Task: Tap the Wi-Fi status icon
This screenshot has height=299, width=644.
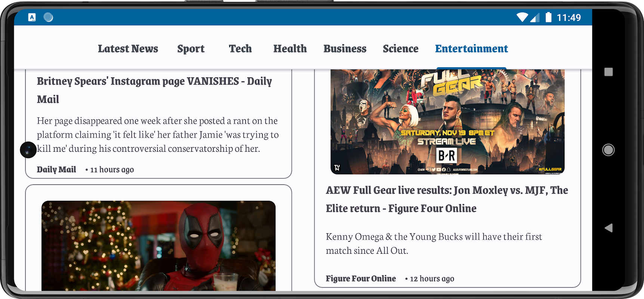Action: [x=522, y=17]
